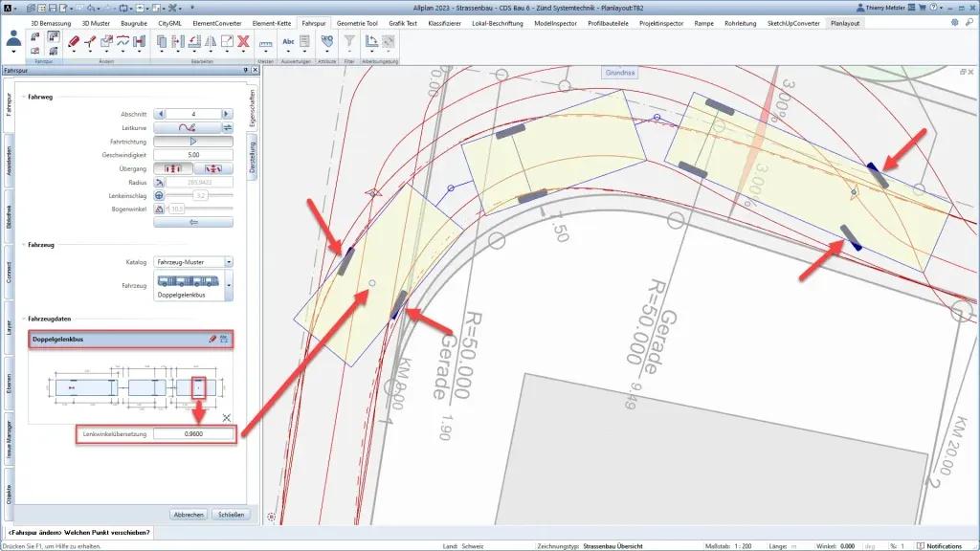Click the Fahrtrichtung play arrow button
This screenshot has width=980, height=551.
193,141
